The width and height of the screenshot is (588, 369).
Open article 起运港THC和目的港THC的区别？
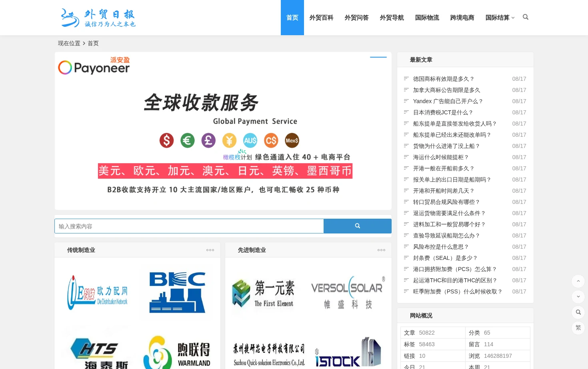[455, 280]
